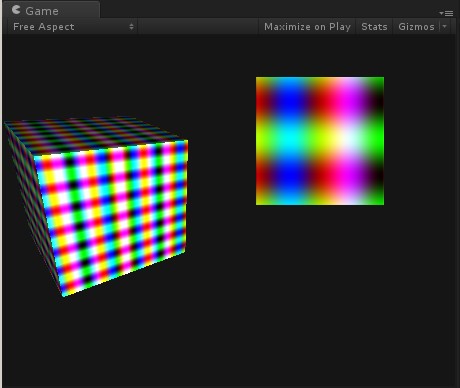
Task: Click the flat colorful gradient quad
Action: 320,141
